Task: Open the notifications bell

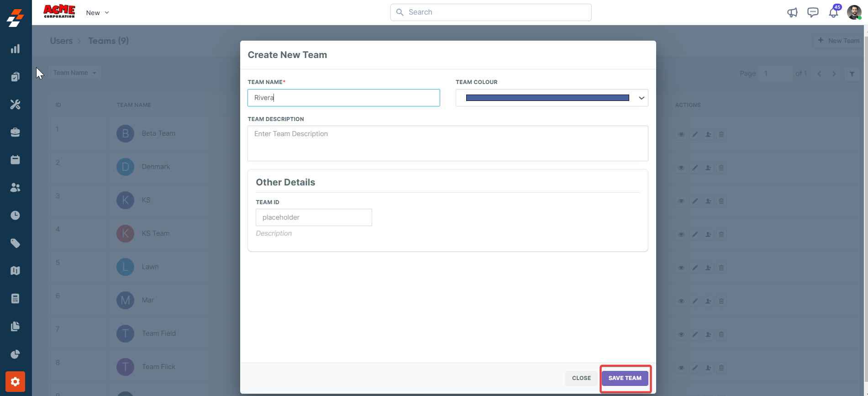Action: [833, 12]
